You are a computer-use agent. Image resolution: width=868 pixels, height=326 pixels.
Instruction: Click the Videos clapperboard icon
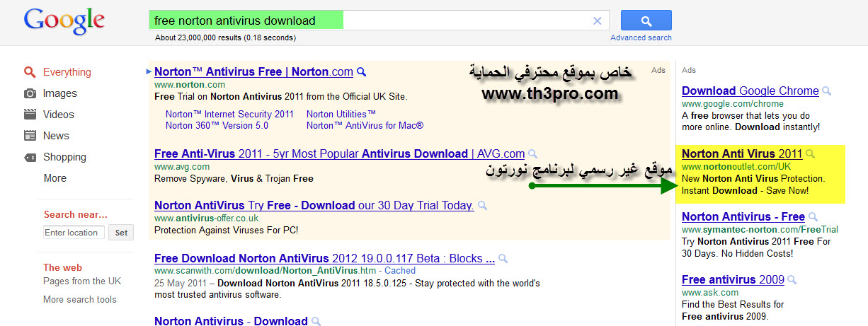coord(30,115)
